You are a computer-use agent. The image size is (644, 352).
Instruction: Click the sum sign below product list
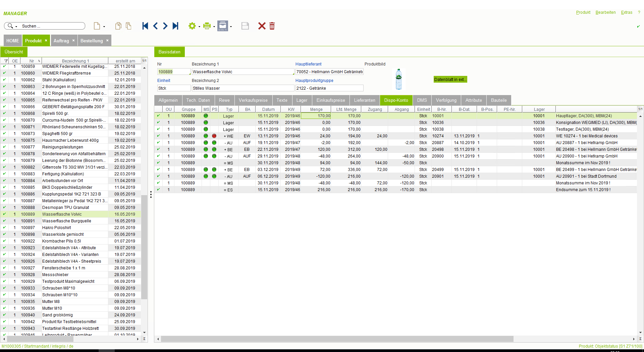tap(144, 339)
